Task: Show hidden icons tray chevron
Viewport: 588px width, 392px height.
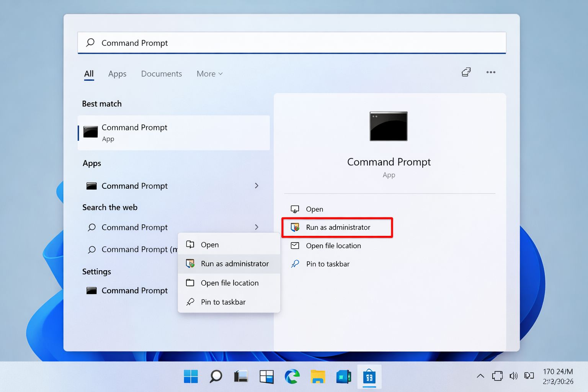Action: coord(480,376)
